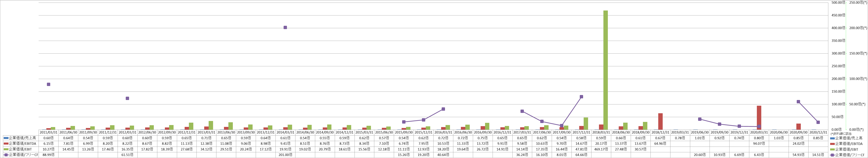The image size is (868, 158).
Task: Select the cell showing 61.51倍
Action: click(127, 155)
